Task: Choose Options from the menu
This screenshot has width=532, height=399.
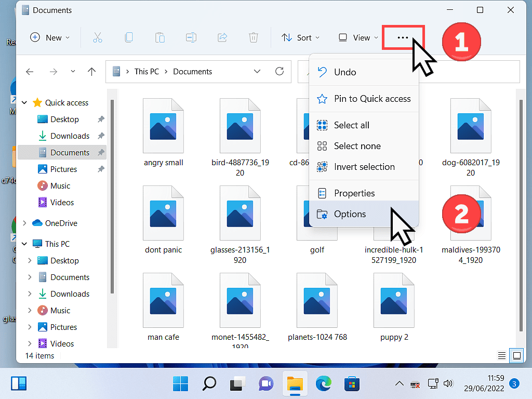Action: (350, 214)
